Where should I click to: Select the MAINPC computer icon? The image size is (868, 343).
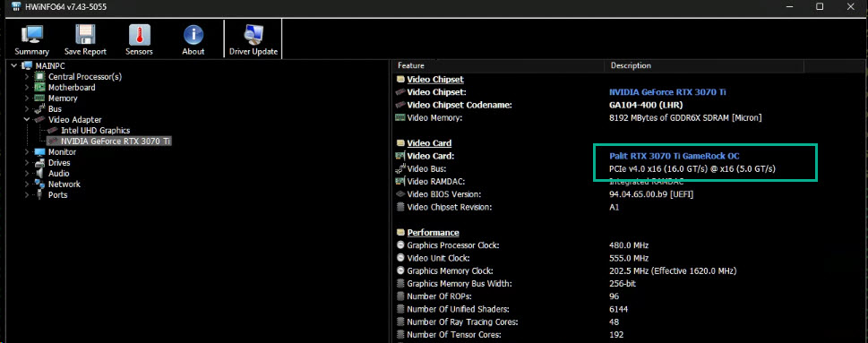(x=27, y=66)
